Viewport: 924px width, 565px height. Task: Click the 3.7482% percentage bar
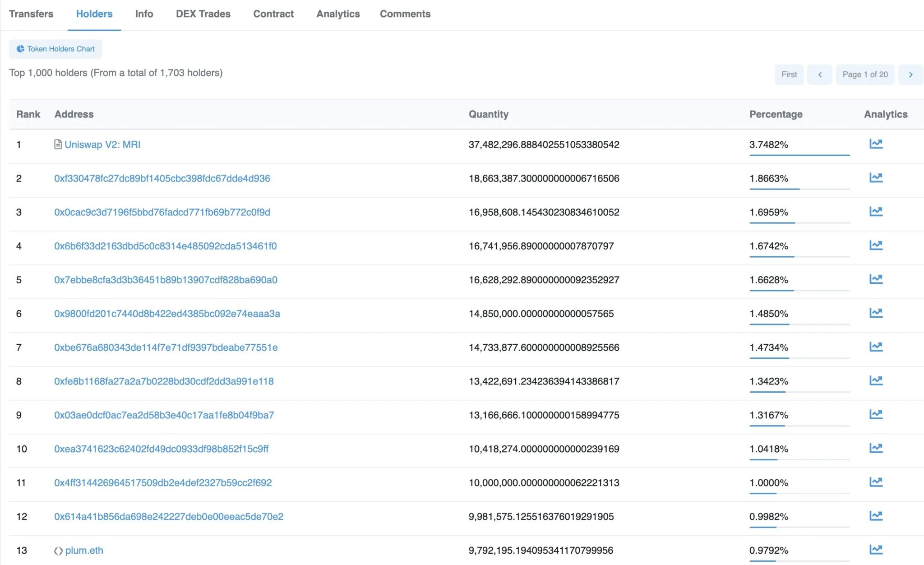(x=799, y=155)
